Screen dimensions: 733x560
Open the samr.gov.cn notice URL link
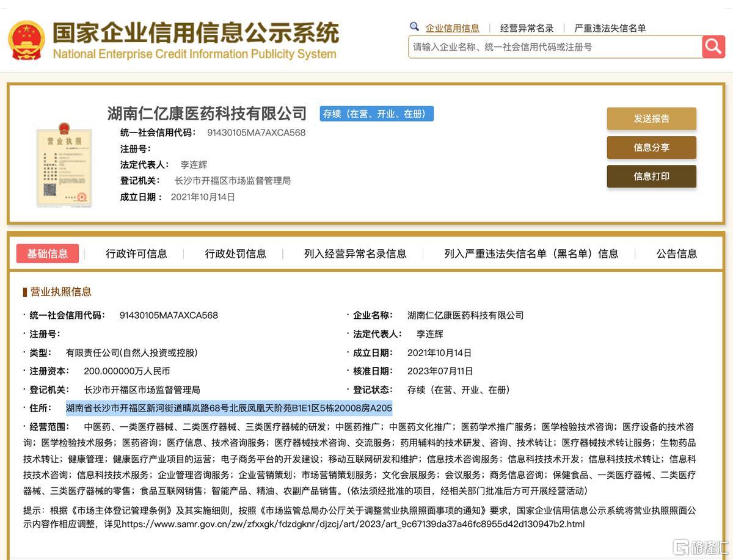[x=353, y=524]
